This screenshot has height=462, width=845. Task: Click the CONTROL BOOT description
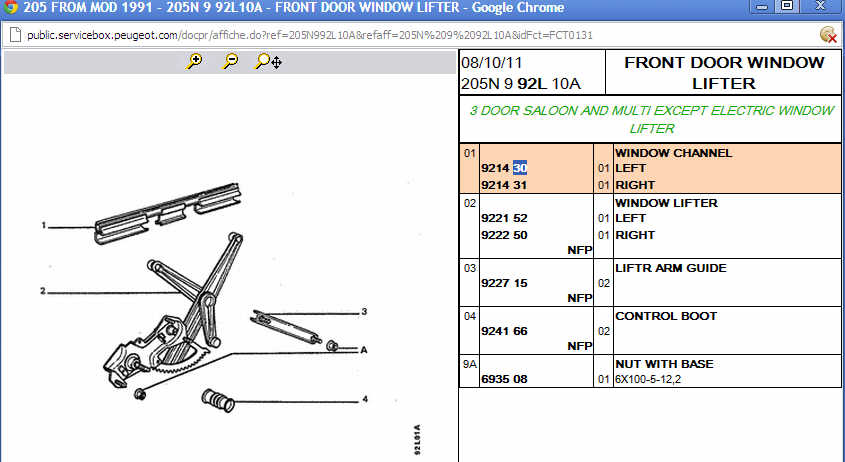point(666,316)
